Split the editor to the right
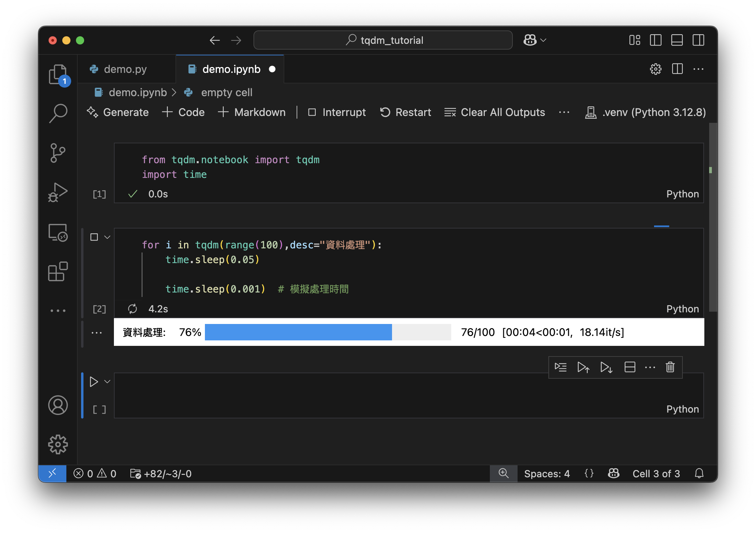This screenshot has width=756, height=533. [677, 69]
